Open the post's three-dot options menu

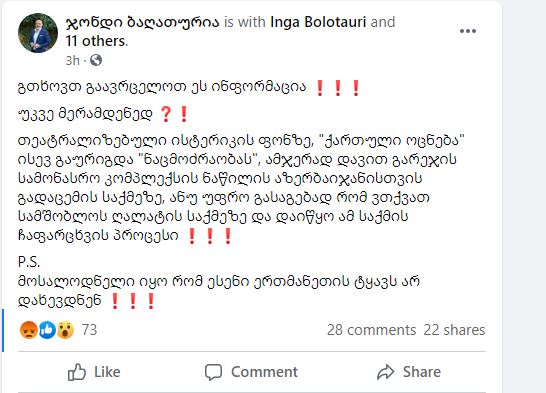coord(468,31)
